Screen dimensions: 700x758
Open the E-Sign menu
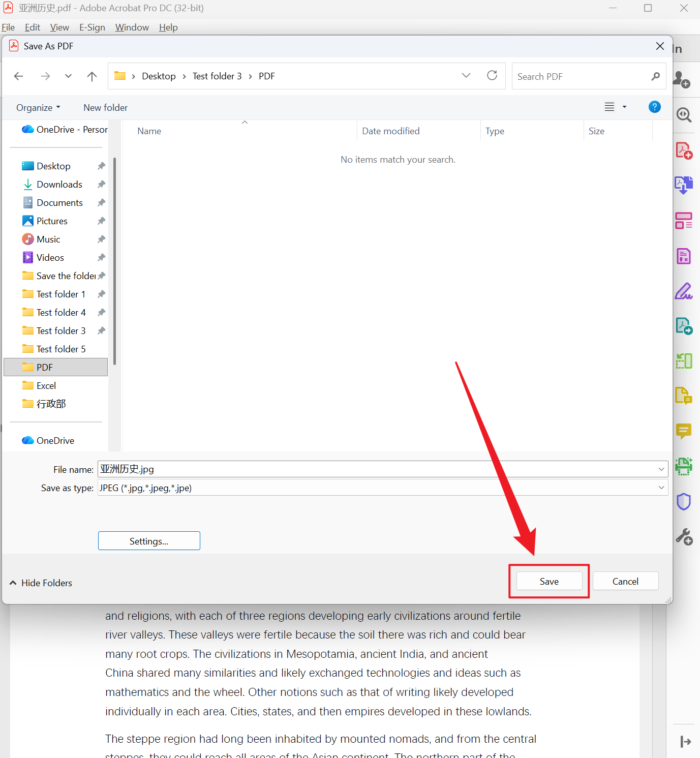(92, 27)
